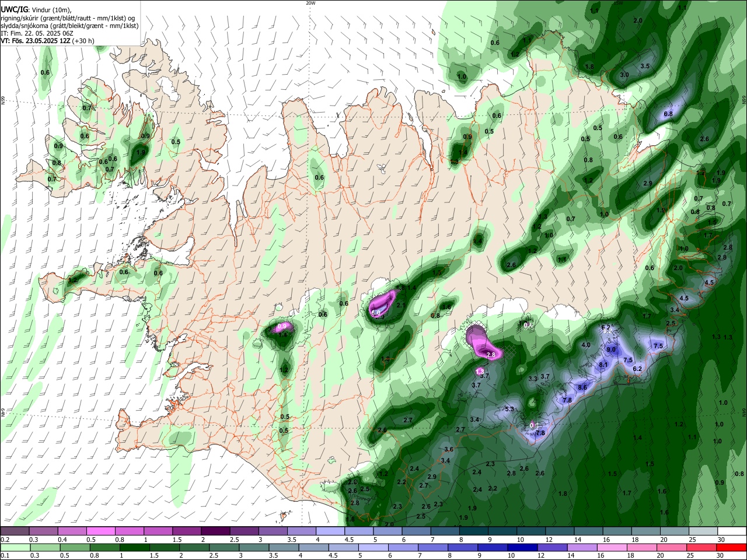Click the bright pink 0.5 swatch in top legend row
Viewport: 747px width, 560px height.
click(100, 531)
